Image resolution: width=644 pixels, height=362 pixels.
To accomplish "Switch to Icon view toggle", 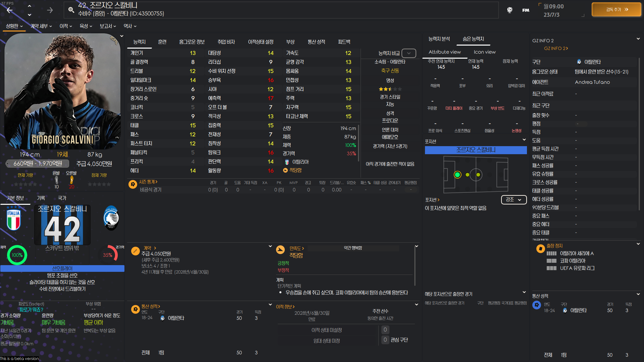I will (484, 52).
